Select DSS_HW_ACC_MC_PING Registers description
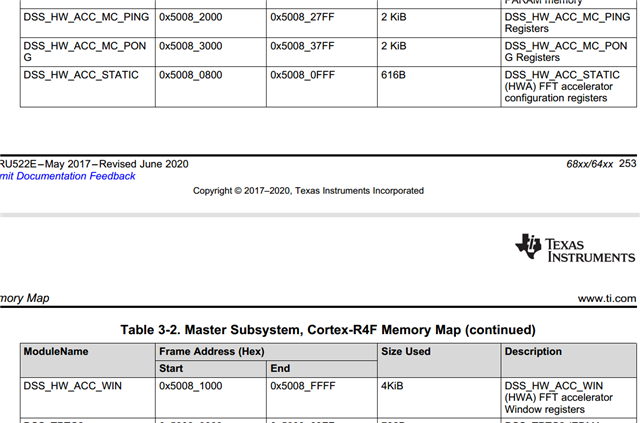Image resolution: width=640 pixels, height=423 pixels. pos(567,22)
